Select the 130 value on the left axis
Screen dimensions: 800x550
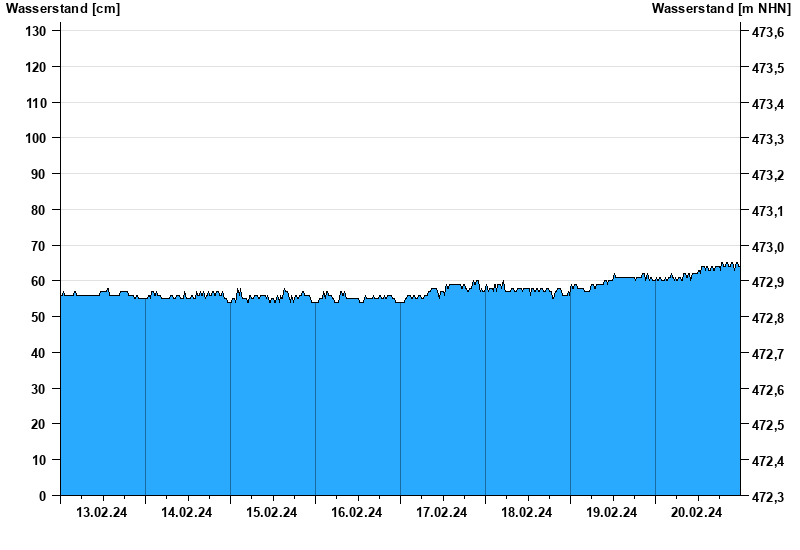(36, 32)
